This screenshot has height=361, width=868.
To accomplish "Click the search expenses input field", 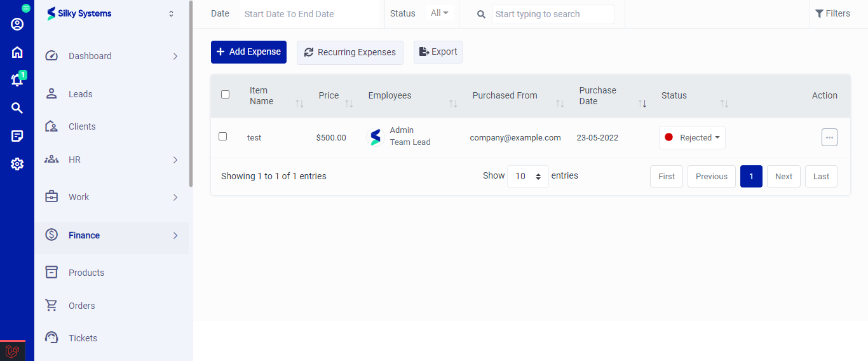I will (553, 14).
